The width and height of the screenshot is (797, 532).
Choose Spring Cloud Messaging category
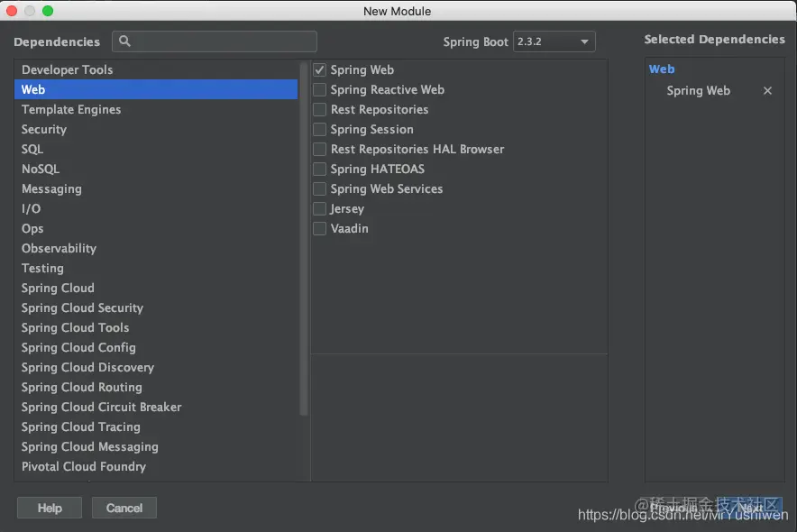pyautogui.click(x=156, y=446)
